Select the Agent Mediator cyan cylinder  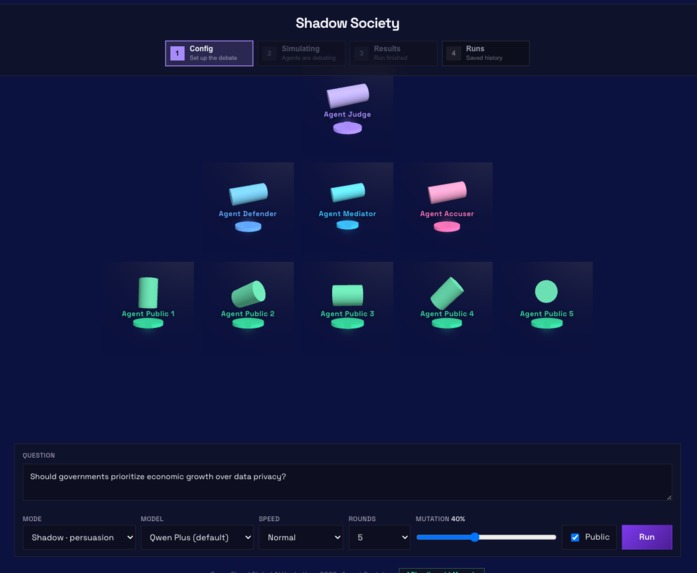tap(348, 192)
